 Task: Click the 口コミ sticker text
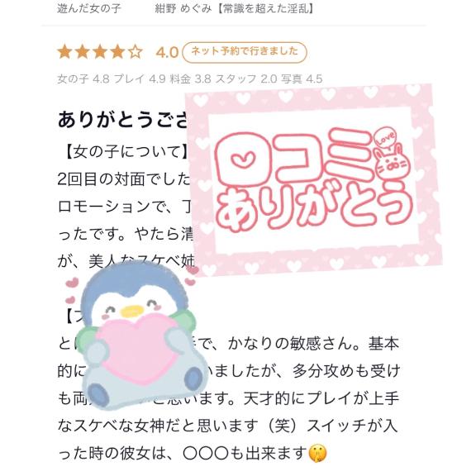tap(293, 159)
